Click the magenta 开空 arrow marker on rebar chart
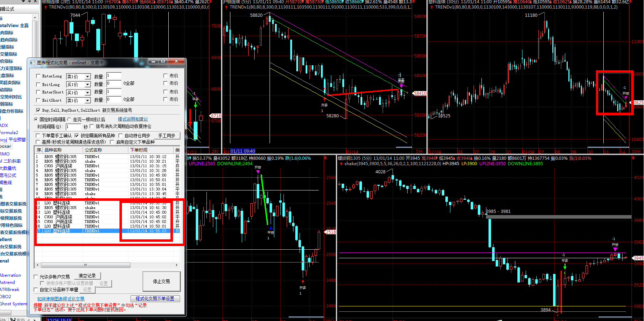Screen dimensions: 644x321 pos(615,249)
